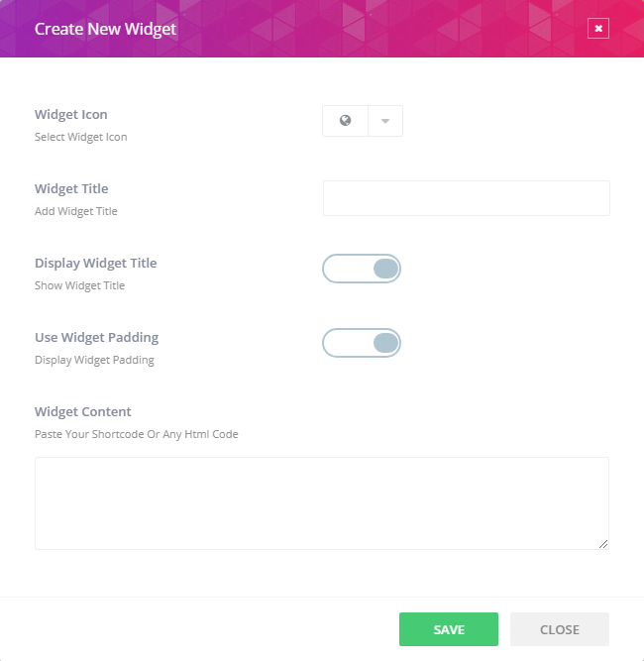Open the widget icon picker dropdown arrow
This screenshot has height=661, width=644.
385,121
